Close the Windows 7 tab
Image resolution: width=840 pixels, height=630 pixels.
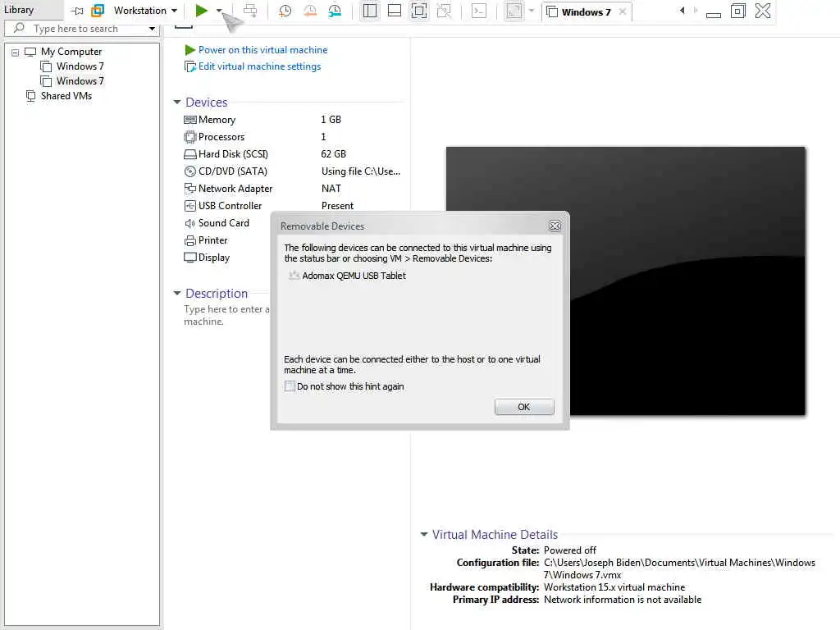click(623, 11)
